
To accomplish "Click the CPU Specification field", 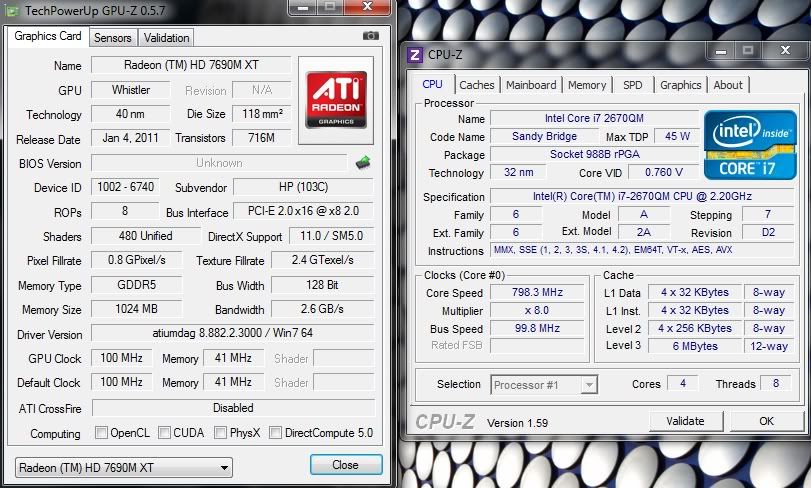I will 642,196.
